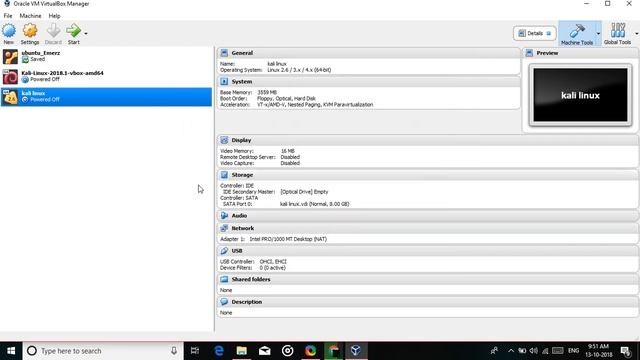The width and height of the screenshot is (640, 360).
Task: Open Settings for the selected machine
Action: tap(30, 33)
